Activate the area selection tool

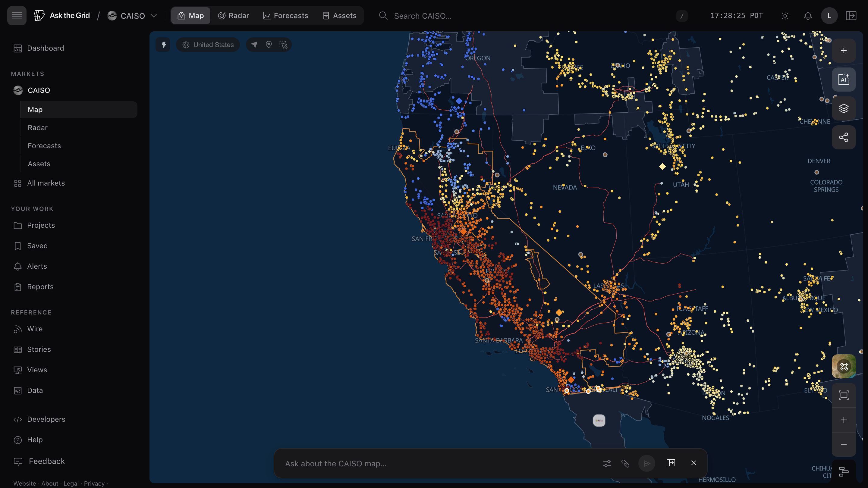tap(283, 45)
